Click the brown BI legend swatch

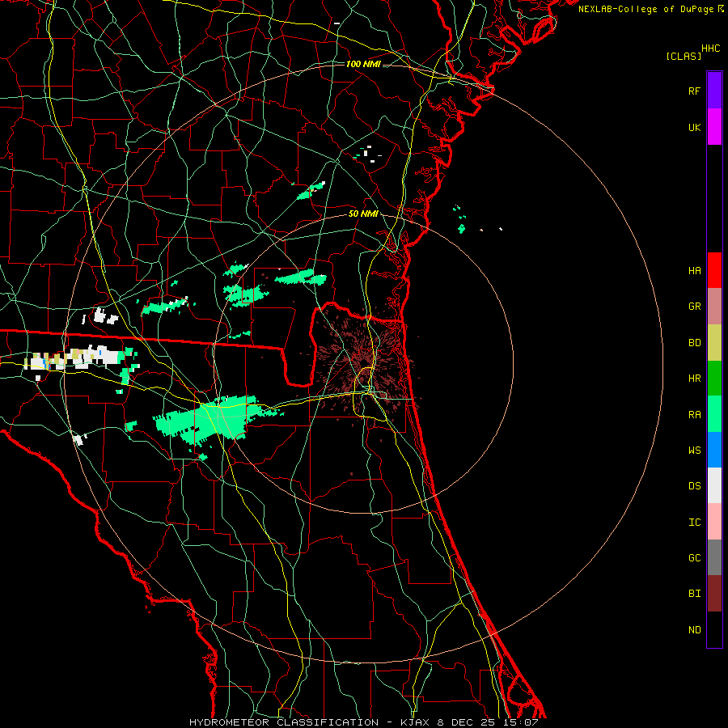tap(714, 594)
